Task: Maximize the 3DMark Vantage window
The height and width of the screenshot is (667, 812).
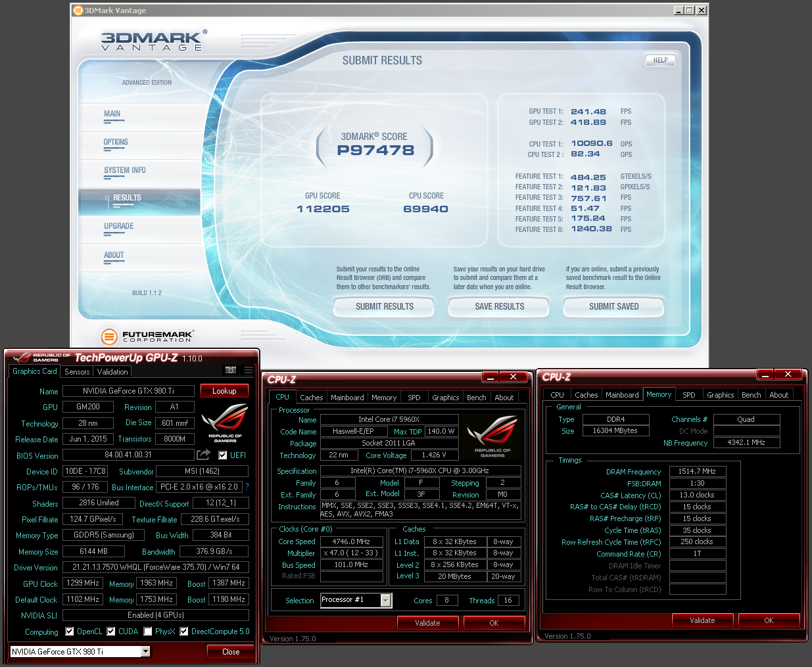Action: [x=689, y=11]
